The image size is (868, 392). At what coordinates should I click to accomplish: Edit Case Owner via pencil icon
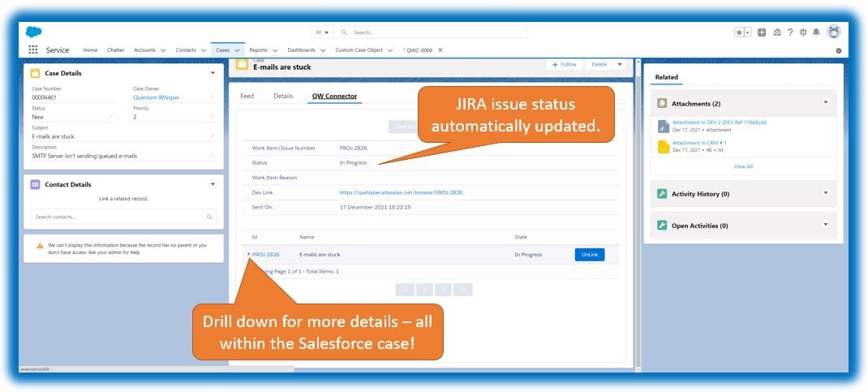tap(212, 97)
